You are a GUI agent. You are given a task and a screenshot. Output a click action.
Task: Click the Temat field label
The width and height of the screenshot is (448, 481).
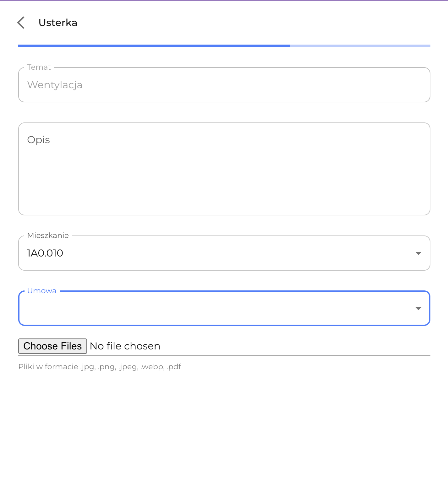(39, 67)
